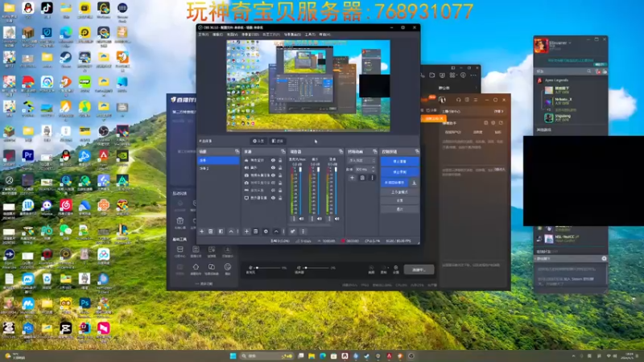Open Premiere Pro desktop shortcut
644x362 pixels.
[x=28, y=156]
